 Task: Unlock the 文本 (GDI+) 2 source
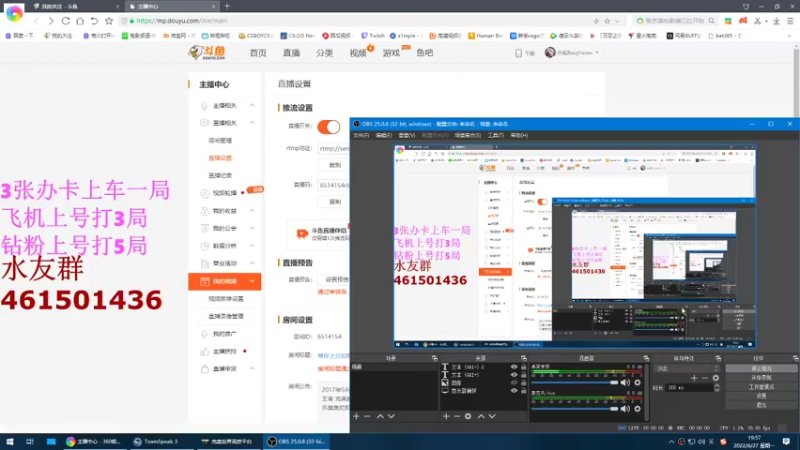click(x=523, y=367)
